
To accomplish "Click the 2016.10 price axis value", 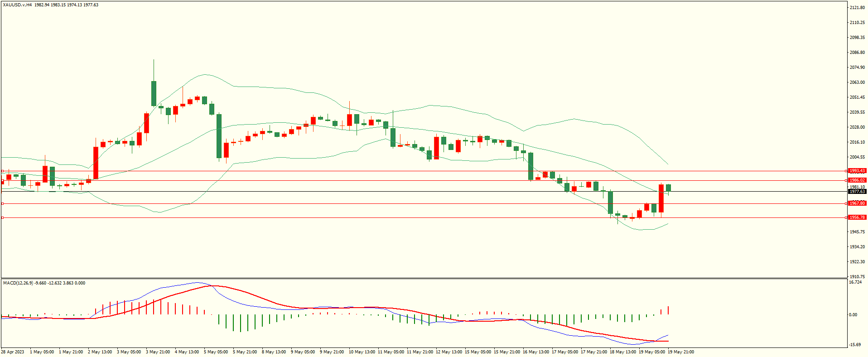I will click(857, 142).
